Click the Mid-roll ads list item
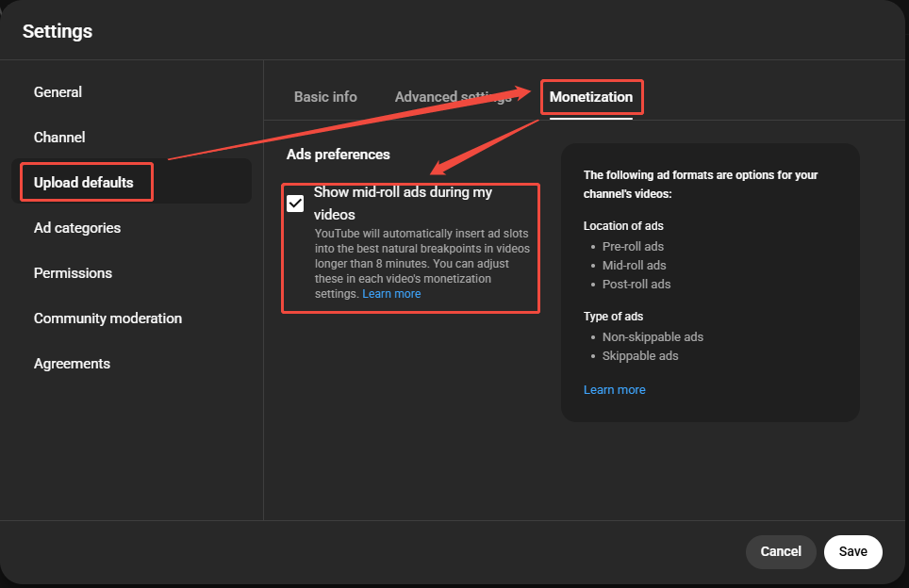The height and width of the screenshot is (588, 909). (x=634, y=265)
